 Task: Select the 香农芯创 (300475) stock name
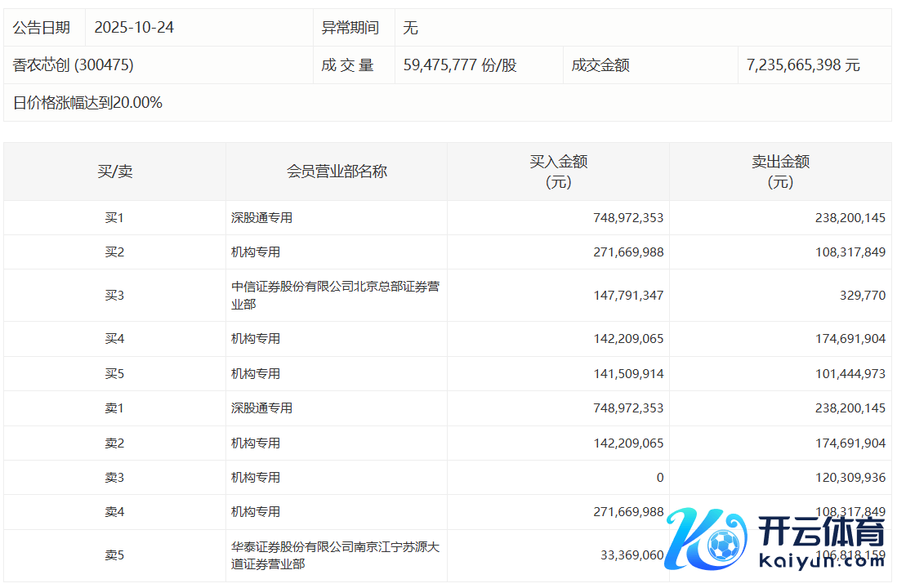[x=74, y=65]
